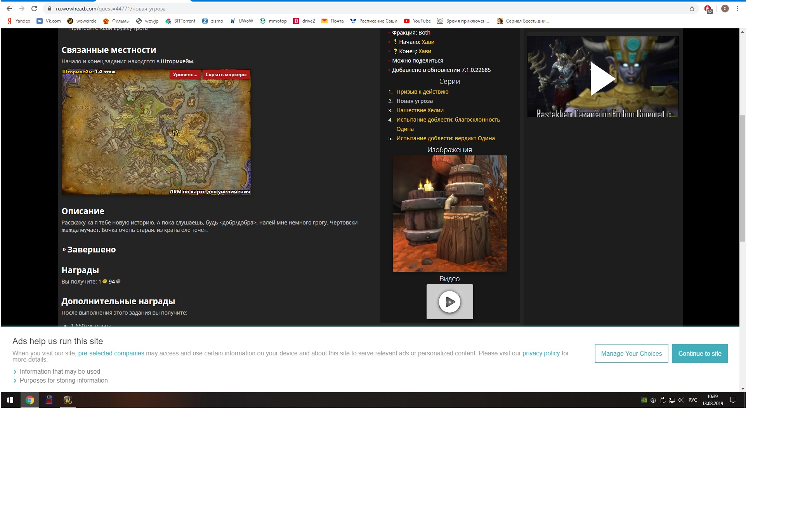Expand Purposes for storing information
Viewport: 812px width, 522px height.
click(x=64, y=381)
